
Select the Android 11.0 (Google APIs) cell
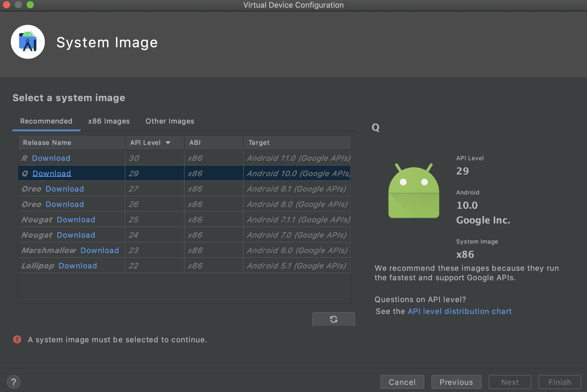(297, 158)
